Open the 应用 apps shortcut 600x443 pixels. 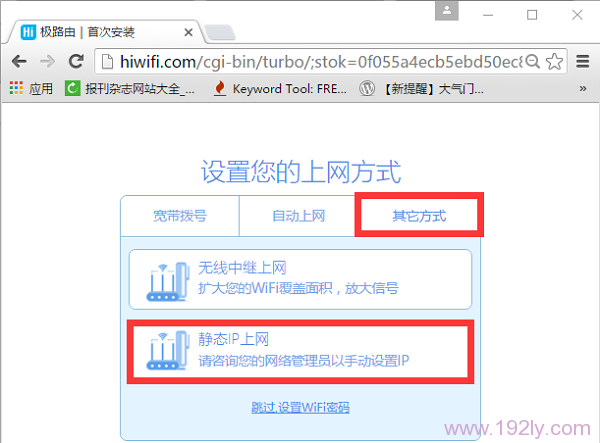point(30,88)
